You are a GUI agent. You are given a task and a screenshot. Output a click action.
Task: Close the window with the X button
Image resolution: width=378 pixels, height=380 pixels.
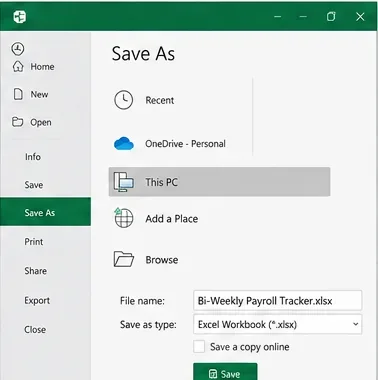coord(360,17)
